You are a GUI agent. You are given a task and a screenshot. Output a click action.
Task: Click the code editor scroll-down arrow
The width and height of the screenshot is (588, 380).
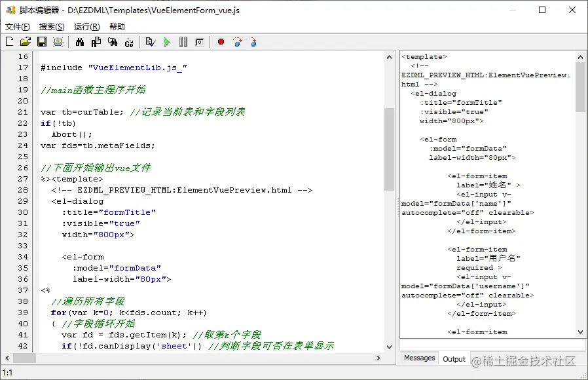[389, 347]
